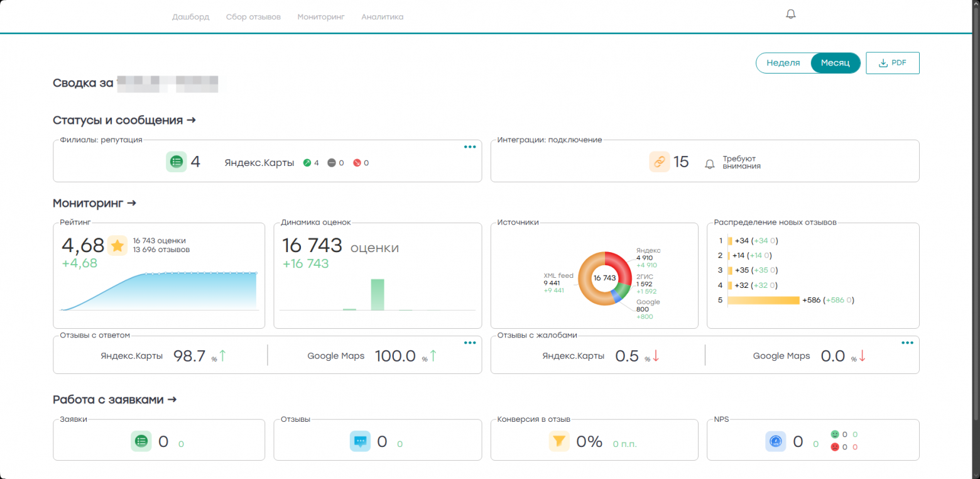Click the red blocked status icon in Филиалы
This screenshot has height=479, width=980.
click(357, 163)
